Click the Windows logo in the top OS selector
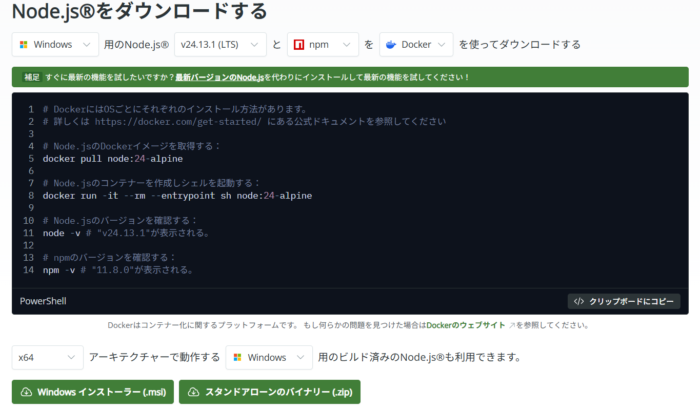 pyautogui.click(x=24, y=45)
